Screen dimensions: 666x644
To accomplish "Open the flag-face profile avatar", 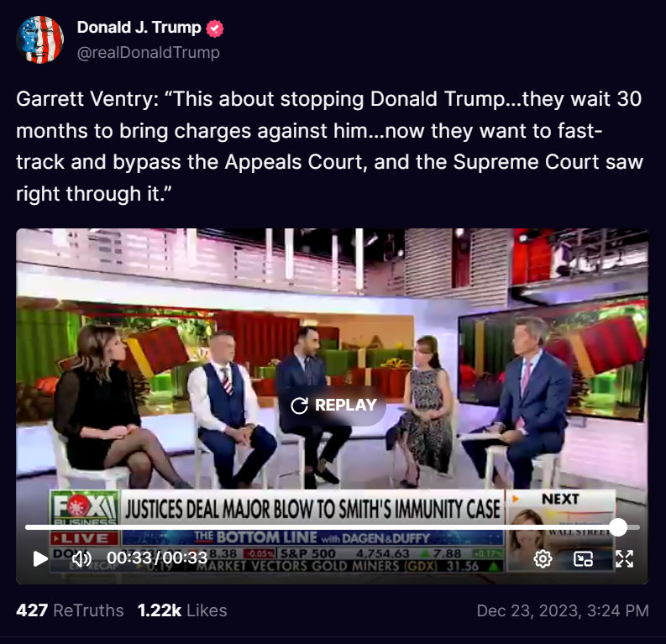I will point(40,39).
